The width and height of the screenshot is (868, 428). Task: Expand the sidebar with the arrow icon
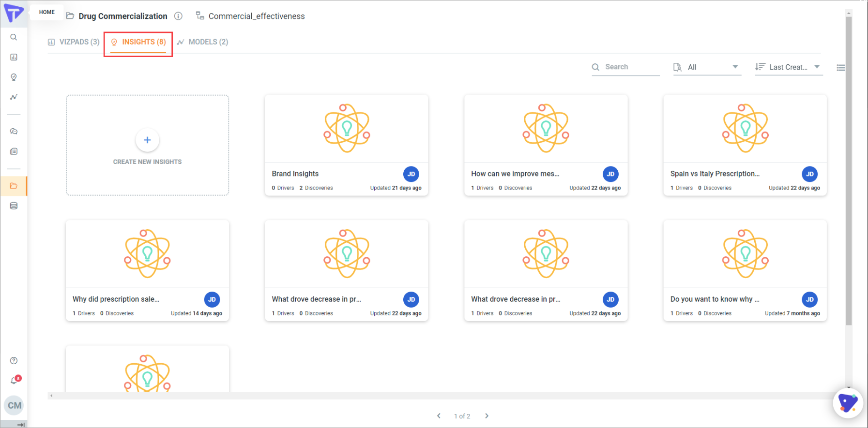tap(21, 425)
